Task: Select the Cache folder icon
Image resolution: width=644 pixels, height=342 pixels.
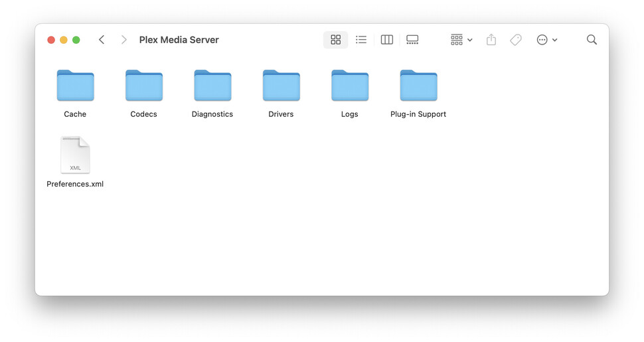Action: coord(75,85)
